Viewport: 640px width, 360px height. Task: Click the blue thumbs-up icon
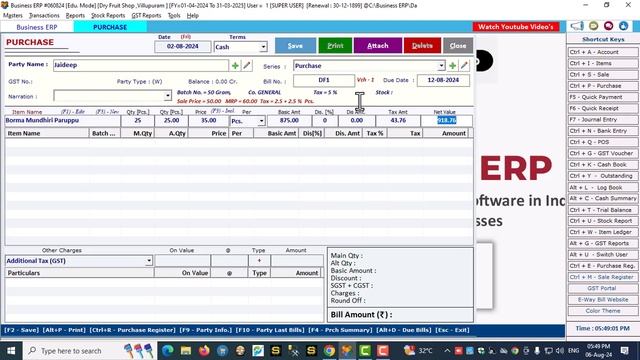point(623,26)
